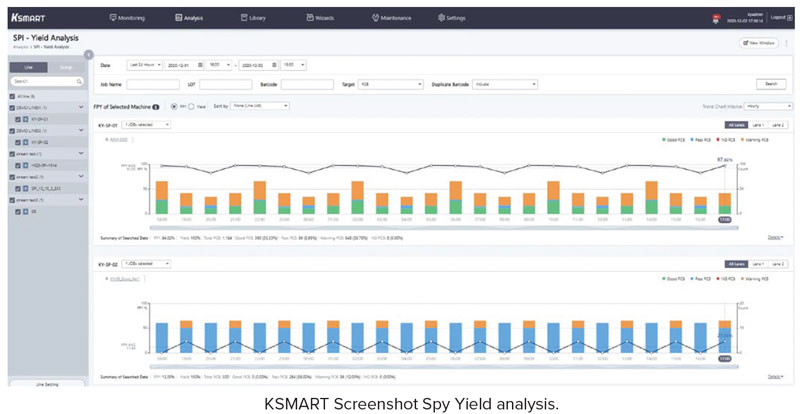Screen dimensions: 800x414
Task: Click the Logout button
Action: pos(781,17)
